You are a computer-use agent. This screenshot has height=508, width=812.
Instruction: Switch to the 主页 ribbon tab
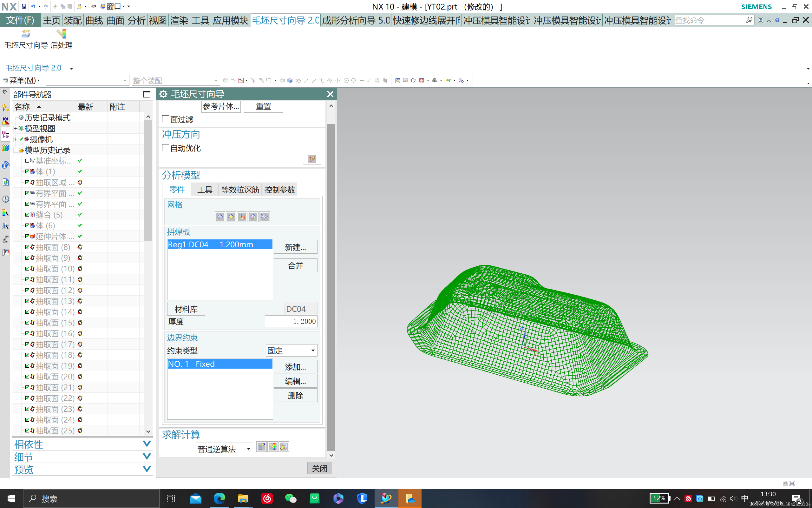[x=51, y=20]
